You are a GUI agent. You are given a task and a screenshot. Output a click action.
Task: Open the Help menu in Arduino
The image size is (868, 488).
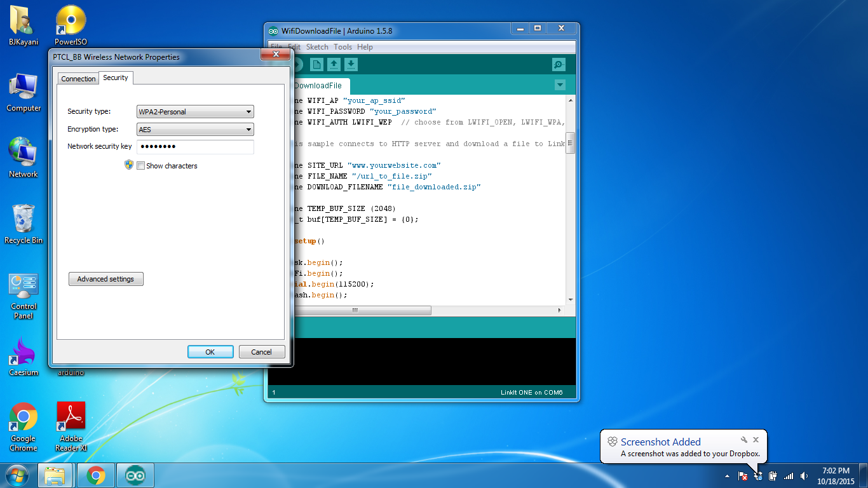(365, 47)
